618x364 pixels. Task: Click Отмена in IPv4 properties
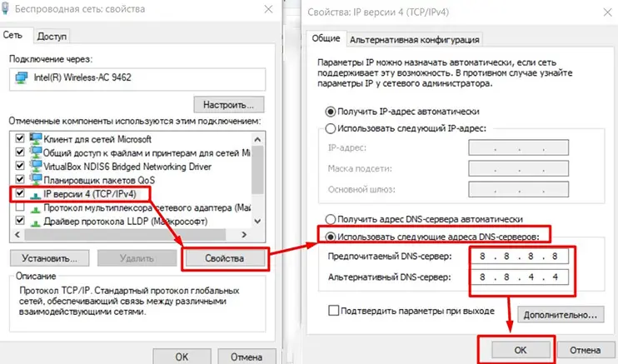(586, 350)
